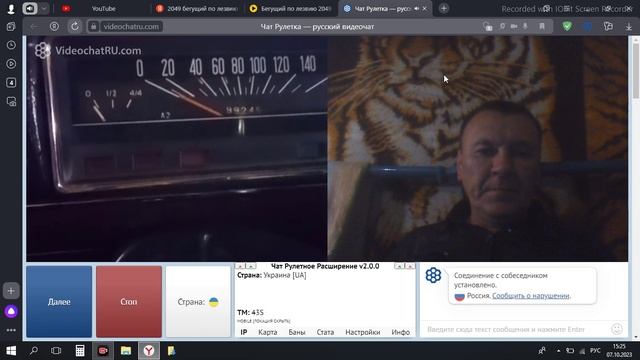Screen dimensions: 640x360
Task: Click the blue extension icon in toolbar
Action: (588, 27)
